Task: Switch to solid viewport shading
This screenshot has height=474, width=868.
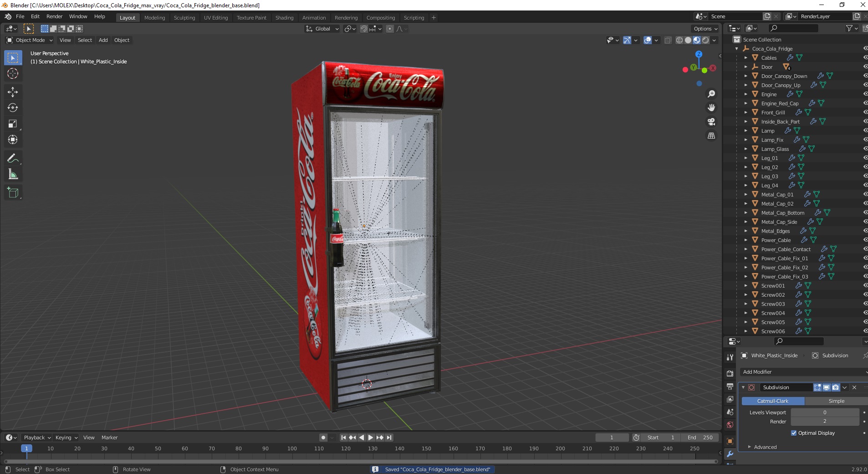Action: (688, 40)
